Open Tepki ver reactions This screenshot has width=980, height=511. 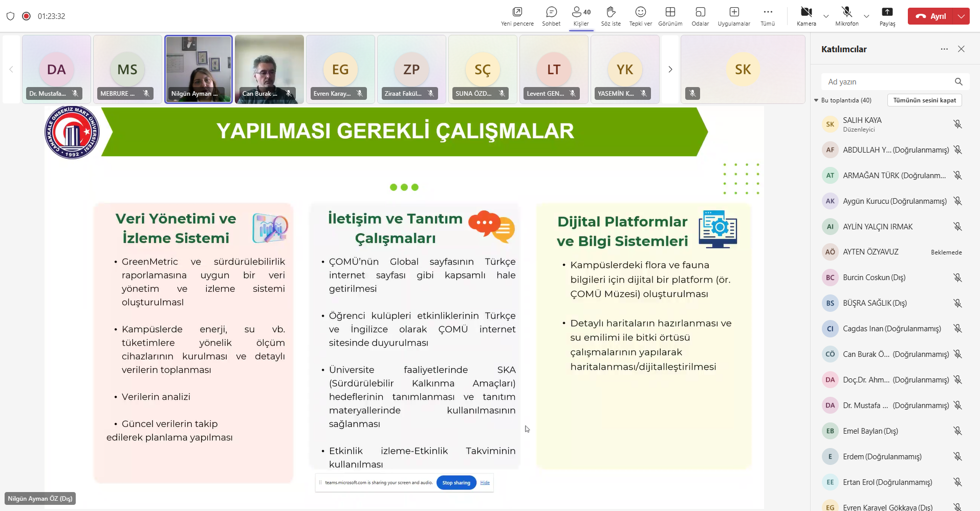click(x=640, y=16)
